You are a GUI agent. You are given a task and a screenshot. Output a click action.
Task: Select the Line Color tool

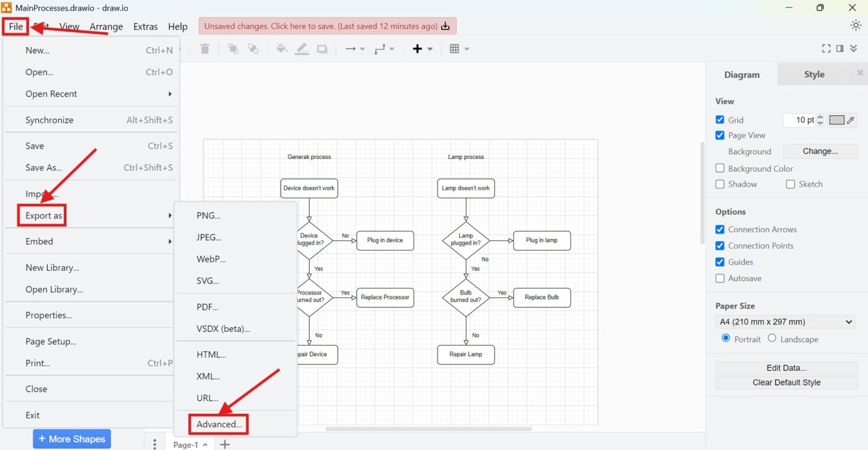click(x=302, y=49)
